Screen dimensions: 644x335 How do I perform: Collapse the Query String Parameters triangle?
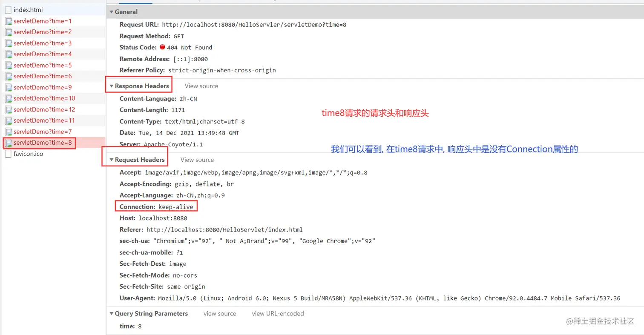pos(112,314)
